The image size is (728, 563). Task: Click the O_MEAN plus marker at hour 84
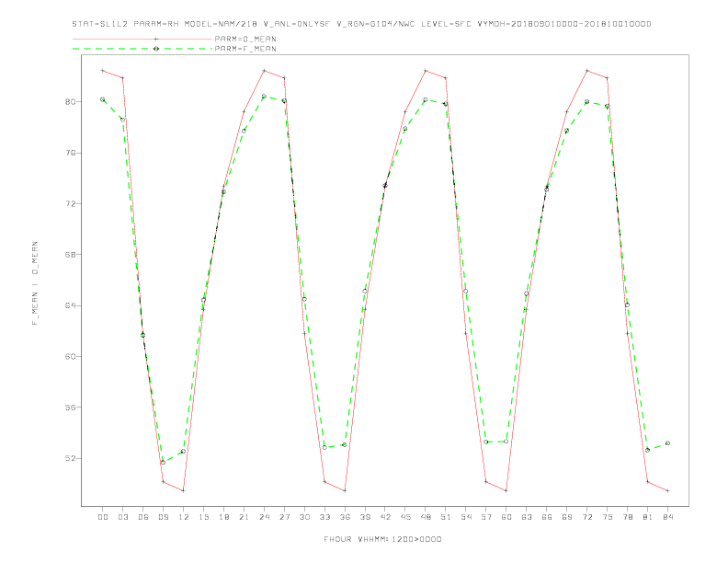pos(667,490)
